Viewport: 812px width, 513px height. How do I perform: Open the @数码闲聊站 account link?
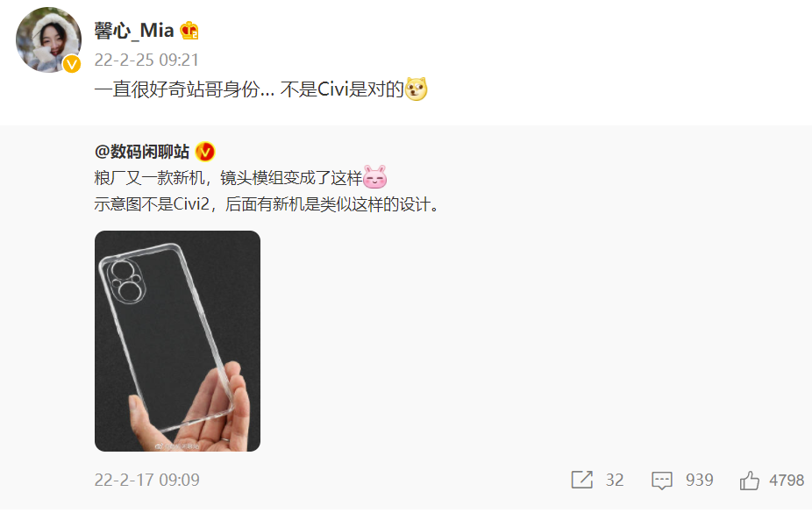[x=142, y=152]
